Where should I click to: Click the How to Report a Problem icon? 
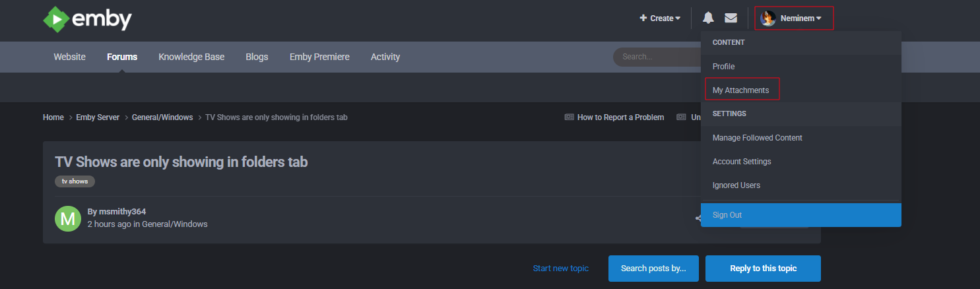coord(569,117)
